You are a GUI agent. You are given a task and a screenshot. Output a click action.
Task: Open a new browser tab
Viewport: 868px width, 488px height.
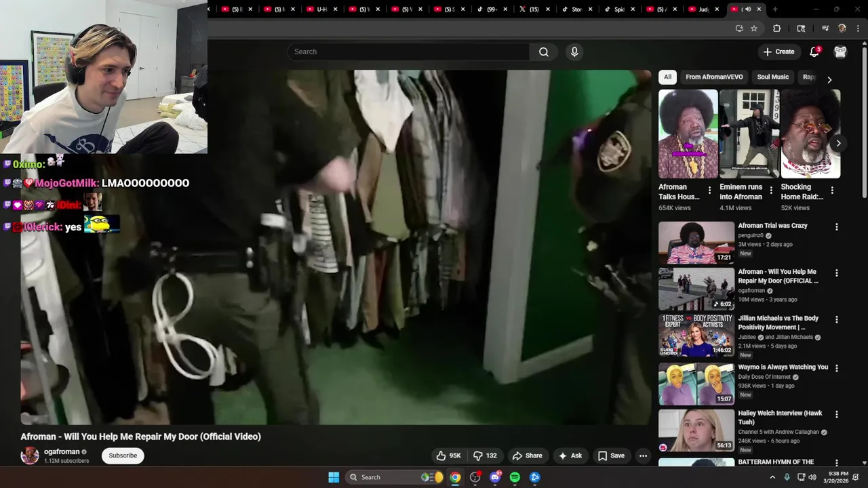coord(775,9)
